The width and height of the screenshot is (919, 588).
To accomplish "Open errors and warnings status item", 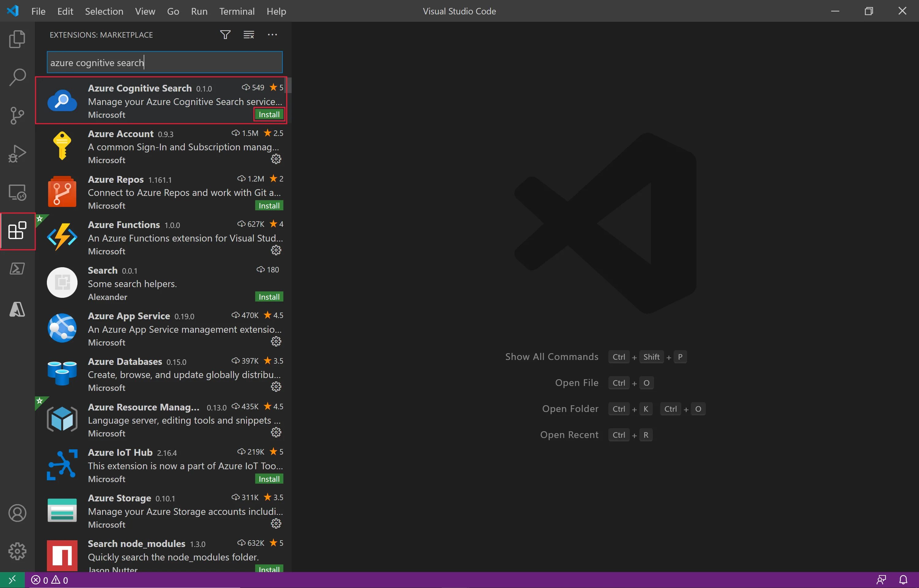I will 50,580.
